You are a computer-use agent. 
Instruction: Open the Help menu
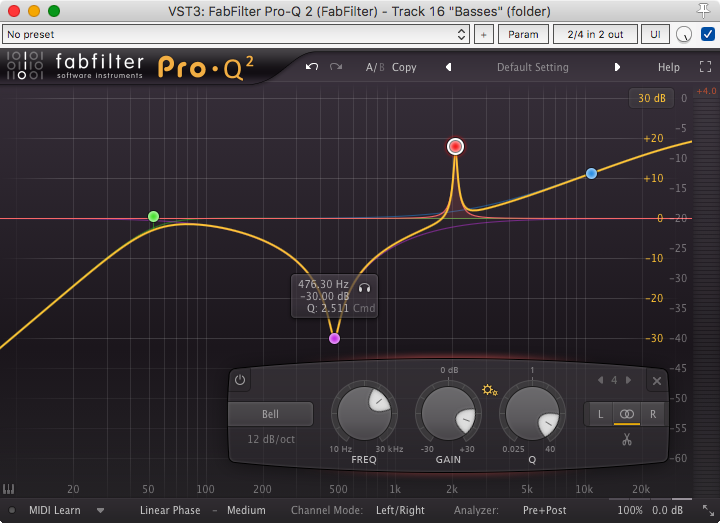(669, 67)
